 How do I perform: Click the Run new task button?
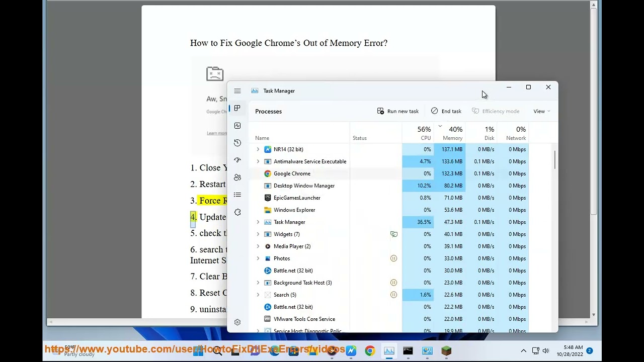[398, 111]
